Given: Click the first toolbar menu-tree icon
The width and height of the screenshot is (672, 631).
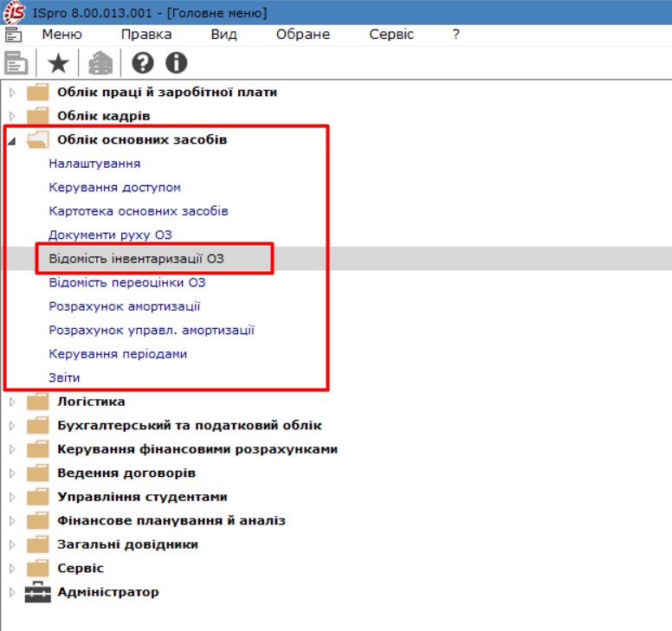Looking at the screenshot, I should pos(16,63).
